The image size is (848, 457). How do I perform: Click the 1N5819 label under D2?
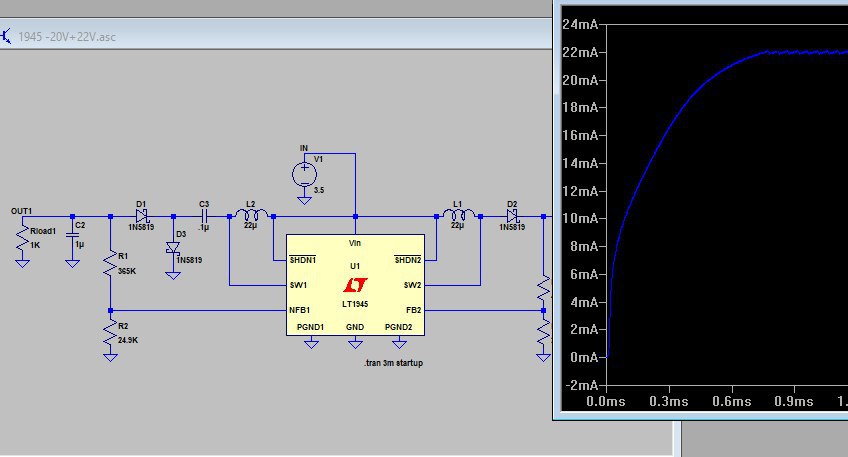[x=512, y=227]
